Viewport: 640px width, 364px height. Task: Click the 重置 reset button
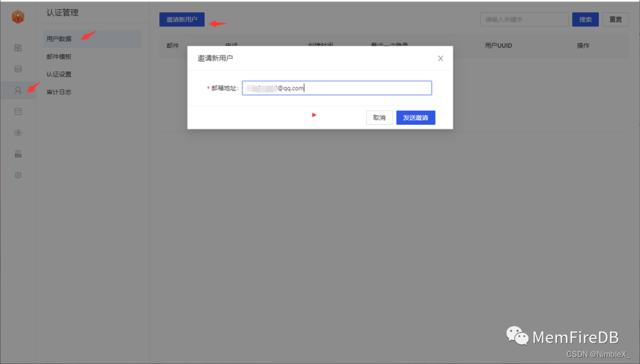pos(615,19)
